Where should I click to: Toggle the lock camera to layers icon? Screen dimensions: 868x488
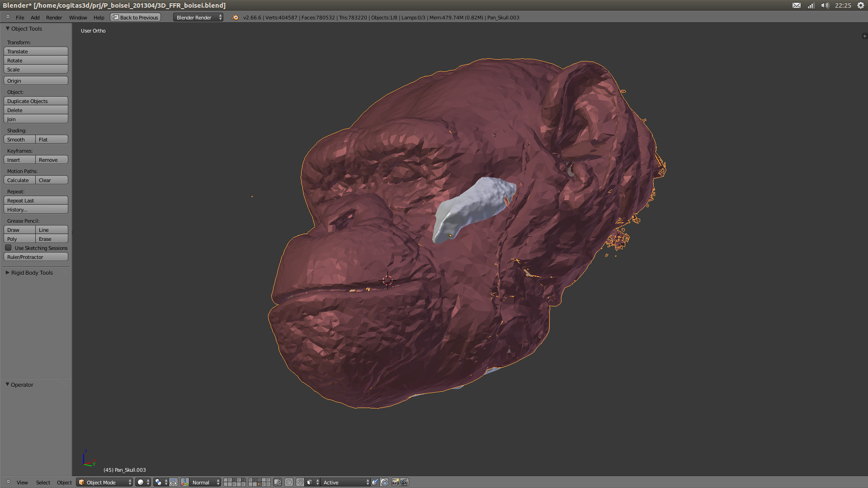tap(278, 482)
